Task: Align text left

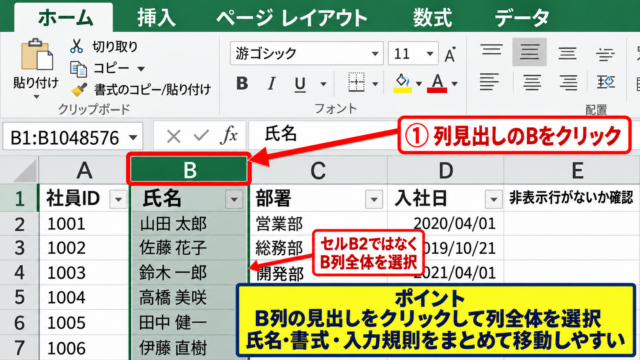Action: point(489,82)
